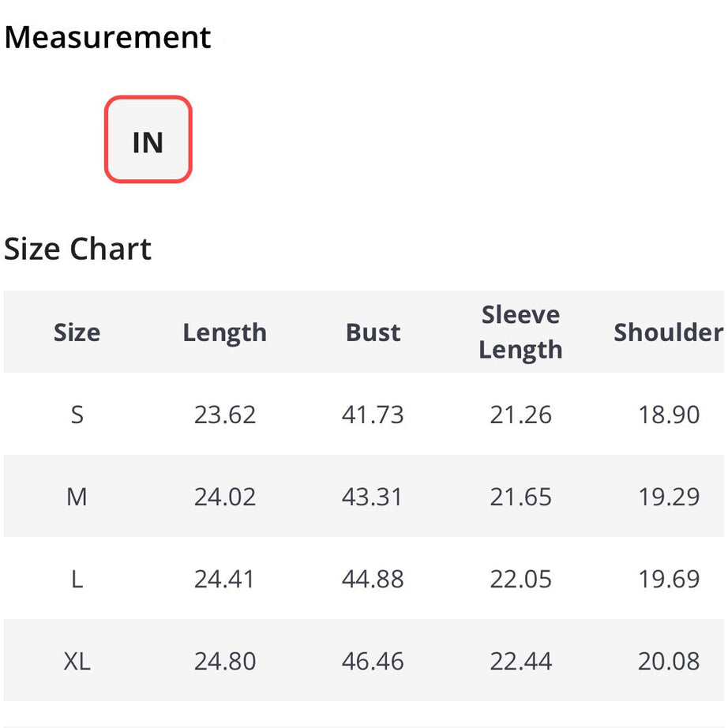Click the Size Chart heading
The image size is (728, 728).
pyautogui.click(x=77, y=250)
